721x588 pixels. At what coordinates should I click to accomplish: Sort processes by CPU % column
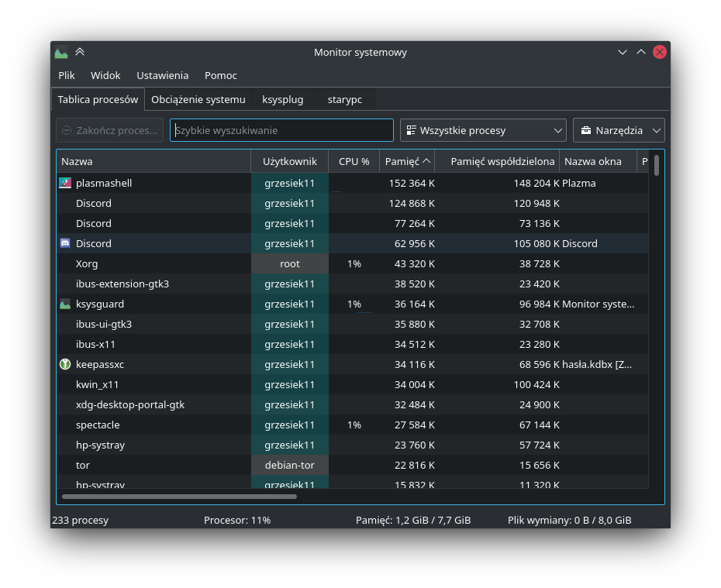[x=354, y=161]
